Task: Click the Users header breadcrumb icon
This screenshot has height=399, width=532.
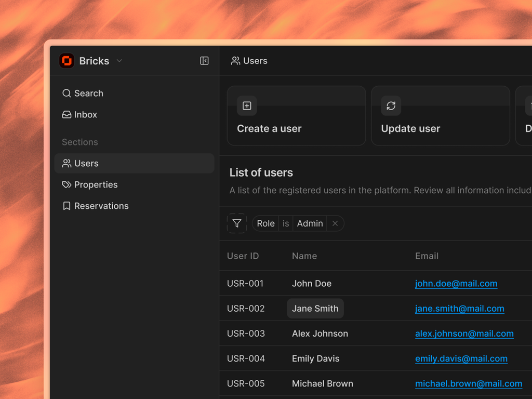Action: click(235, 61)
